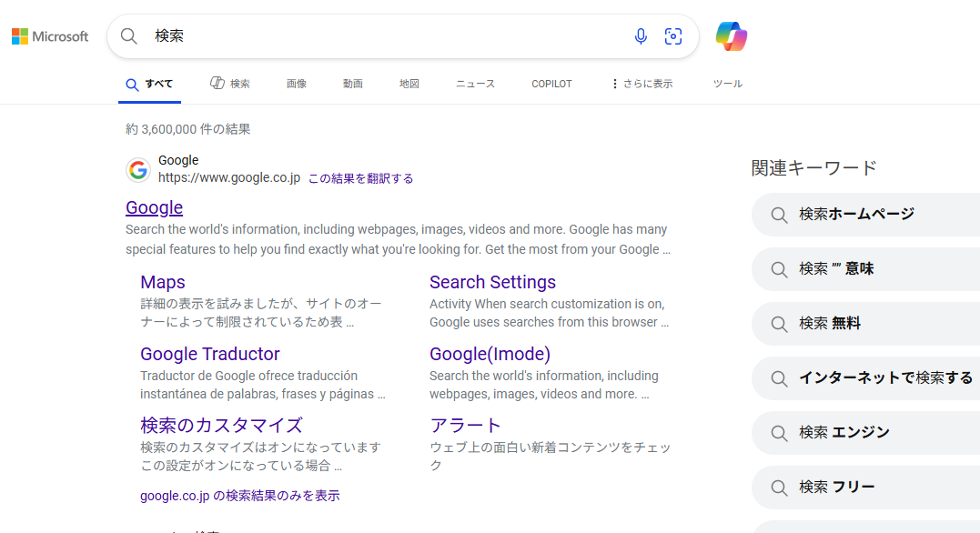The width and height of the screenshot is (980, 533).
Task: Click magnifier icon beside 検索 エンジン
Action: [779, 433]
